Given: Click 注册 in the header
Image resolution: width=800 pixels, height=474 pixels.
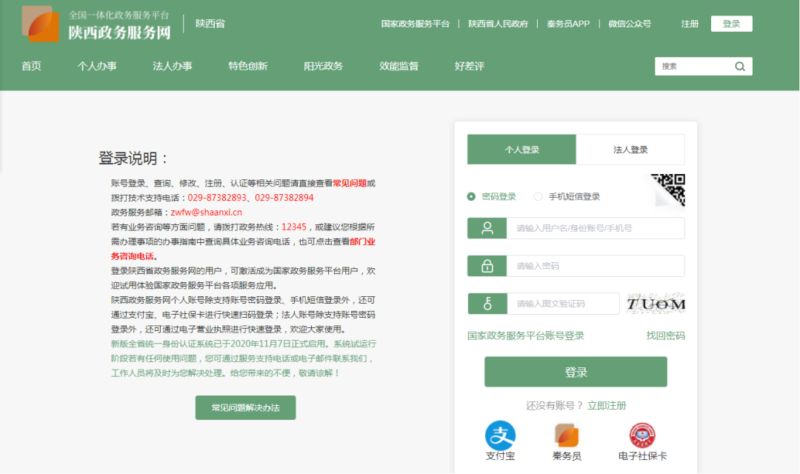Looking at the screenshot, I should pyautogui.click(x=690, y=23).
